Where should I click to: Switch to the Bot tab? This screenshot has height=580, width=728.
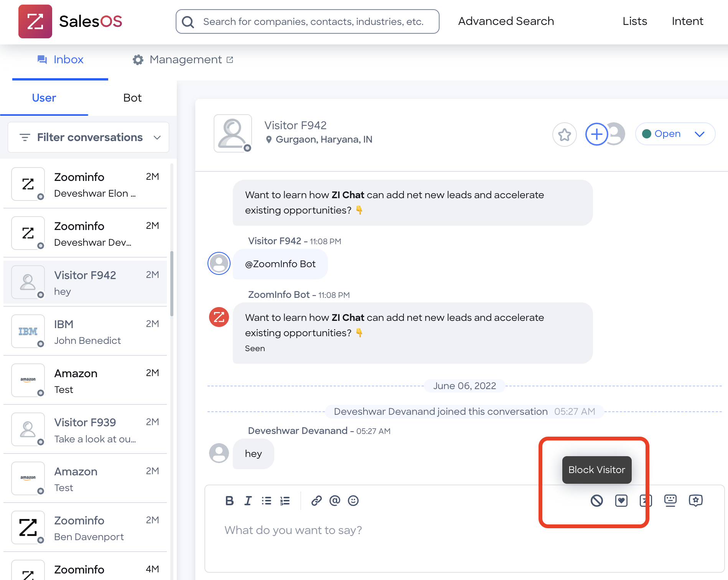132,98
